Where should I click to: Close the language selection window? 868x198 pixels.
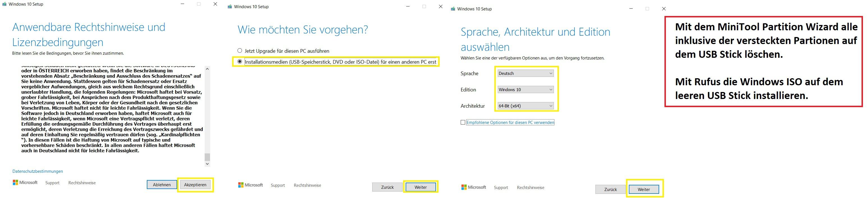tap(664, 9)
